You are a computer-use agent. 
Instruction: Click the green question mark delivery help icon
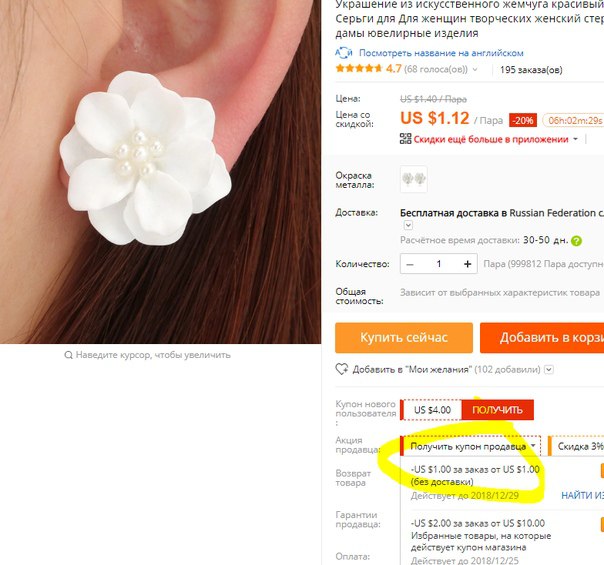(577, 241)
